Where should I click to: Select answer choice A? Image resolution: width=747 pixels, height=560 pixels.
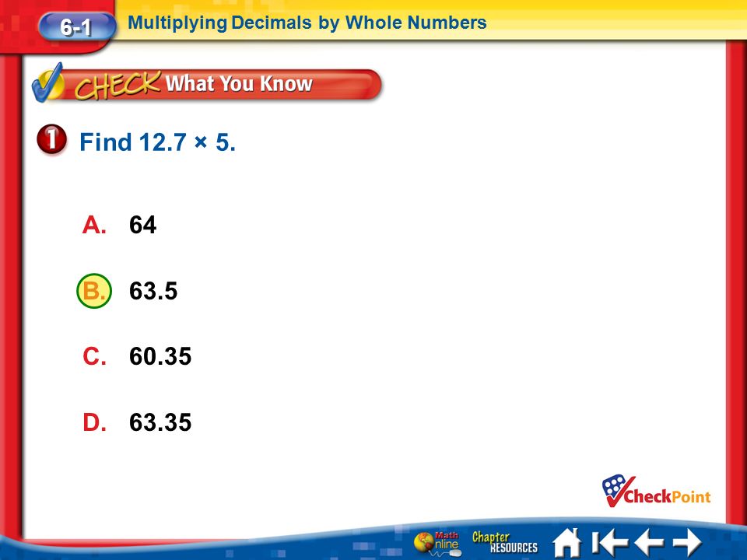point(94,225)
